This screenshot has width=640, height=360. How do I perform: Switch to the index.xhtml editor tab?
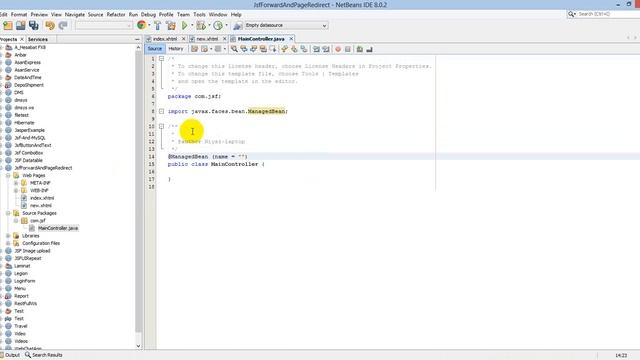pos(165,39)
